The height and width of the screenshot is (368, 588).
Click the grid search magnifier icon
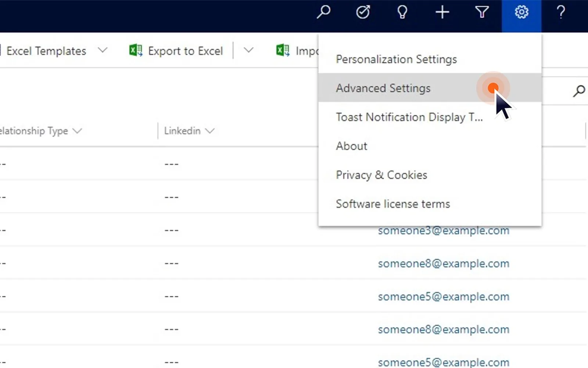tap(579, 91)
